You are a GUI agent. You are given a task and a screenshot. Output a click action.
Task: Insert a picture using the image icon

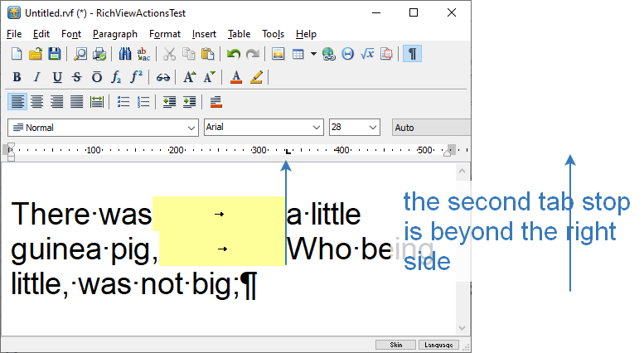[278, 55]
